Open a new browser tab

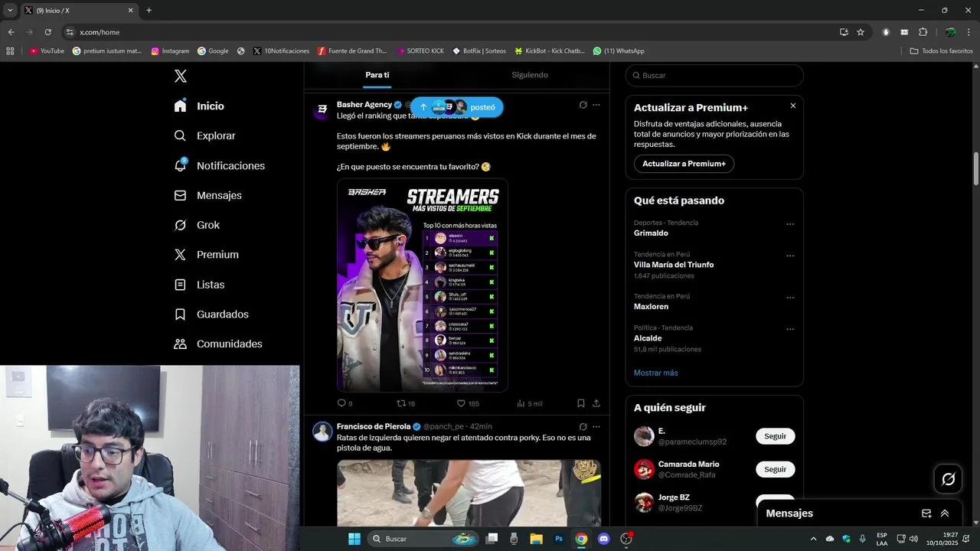pos(149,11)
